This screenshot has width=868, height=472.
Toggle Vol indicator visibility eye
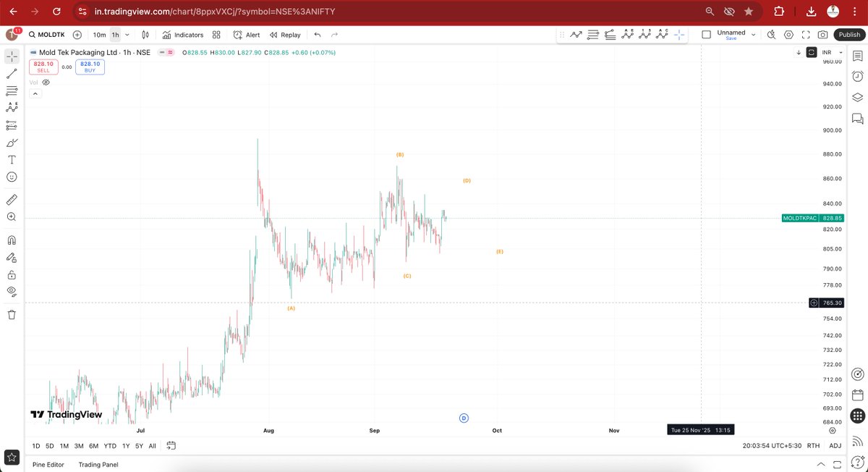pos(46,83)
